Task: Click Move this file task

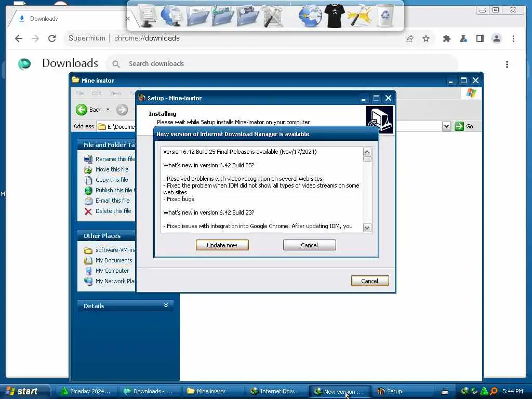Action: pos(112,169)
